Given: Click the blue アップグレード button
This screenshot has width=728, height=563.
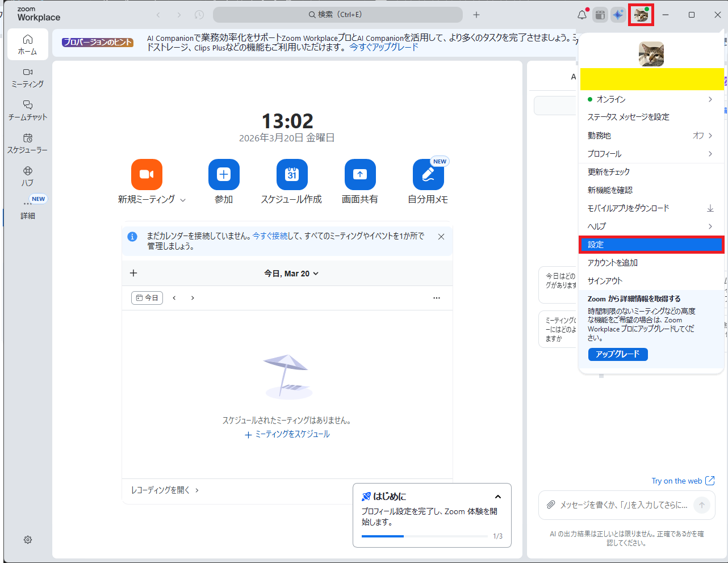Looking at the screenshot, I should click(x=618, y=354).
